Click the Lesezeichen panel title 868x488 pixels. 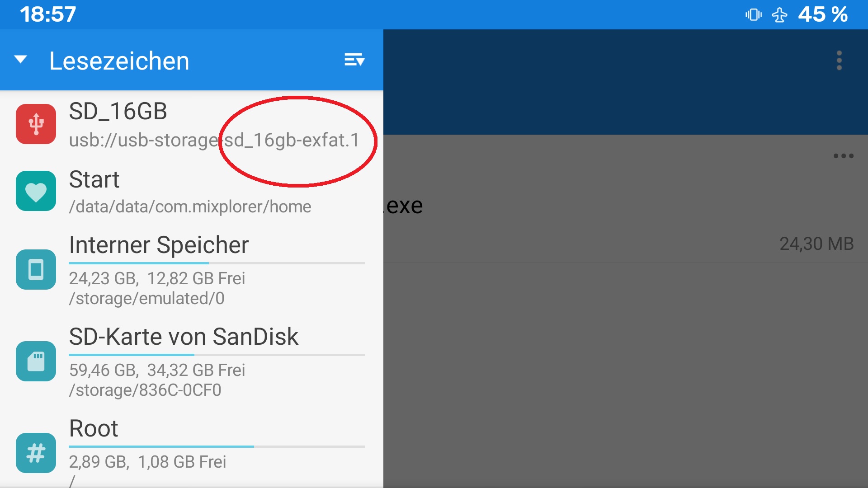pos(119,61)
